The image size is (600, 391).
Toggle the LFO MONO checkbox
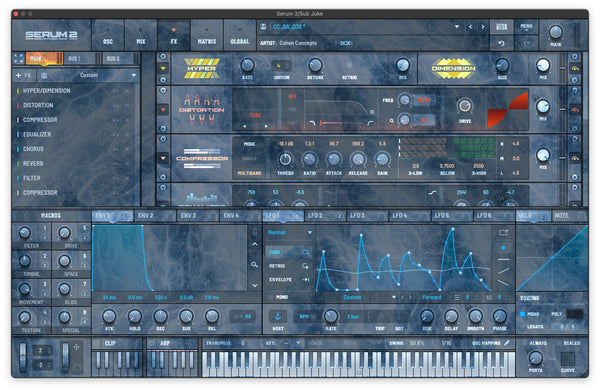pos(271,297)
